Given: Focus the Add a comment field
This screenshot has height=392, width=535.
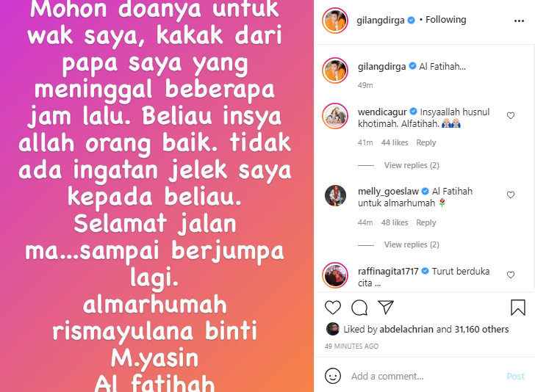Looking at the screenshot, I should pyautogui.click(x=425, y=376).
